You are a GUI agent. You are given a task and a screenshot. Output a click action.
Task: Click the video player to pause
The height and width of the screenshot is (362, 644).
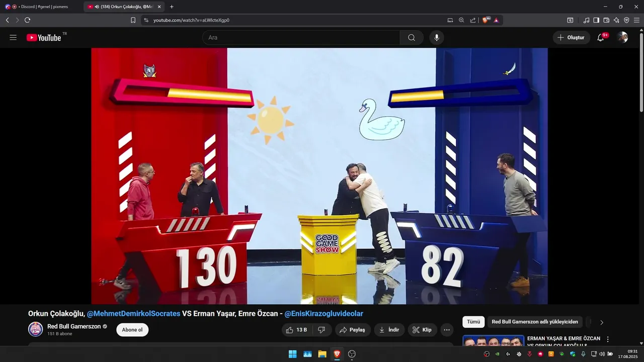(x=319, y=176)
